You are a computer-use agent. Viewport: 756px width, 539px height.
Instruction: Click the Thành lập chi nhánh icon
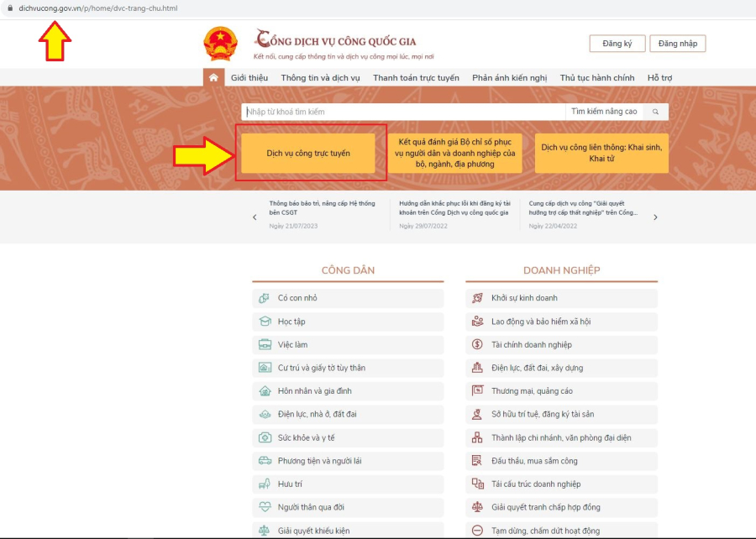477,437
